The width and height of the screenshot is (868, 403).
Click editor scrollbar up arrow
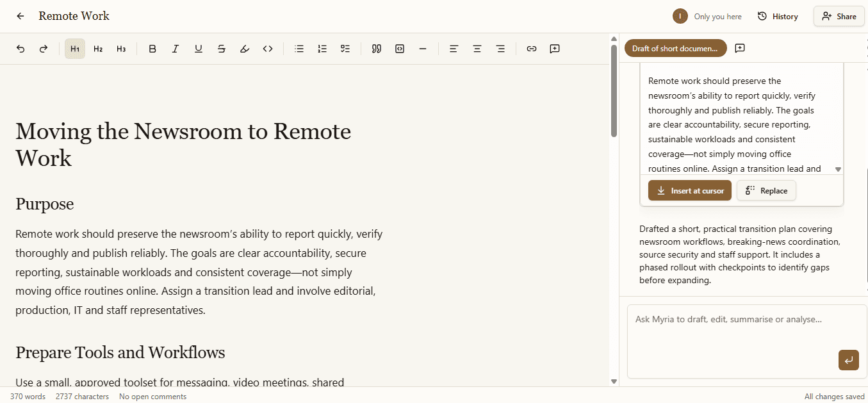pos(614,38)
